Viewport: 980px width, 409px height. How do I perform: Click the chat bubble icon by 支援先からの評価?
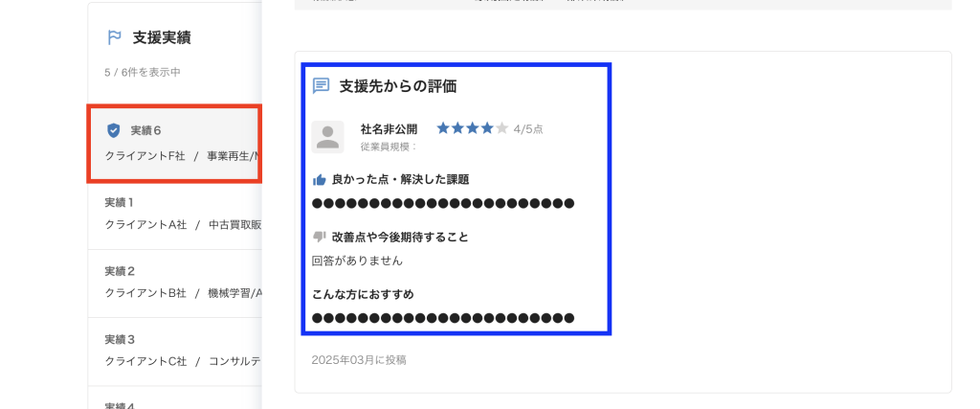click(321, 85)
